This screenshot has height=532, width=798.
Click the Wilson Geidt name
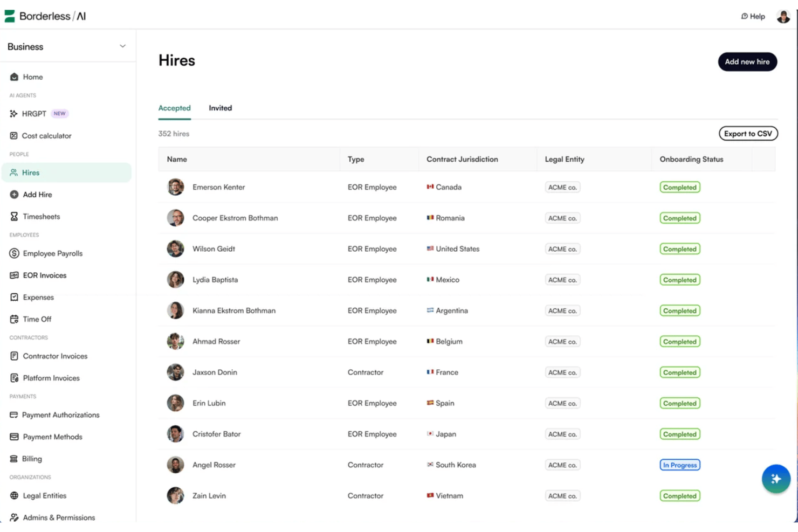point(214,249)
